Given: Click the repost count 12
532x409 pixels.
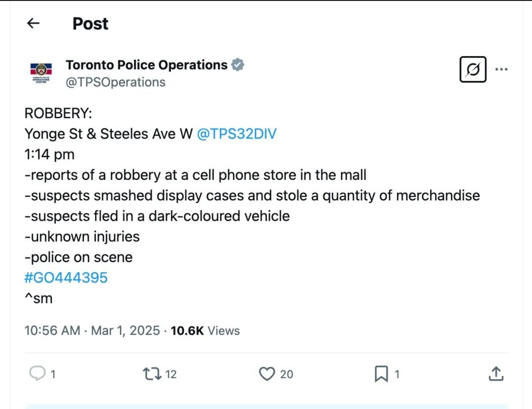Looking at the screenshot, I should pyautogui.click(x=171, y=374).
